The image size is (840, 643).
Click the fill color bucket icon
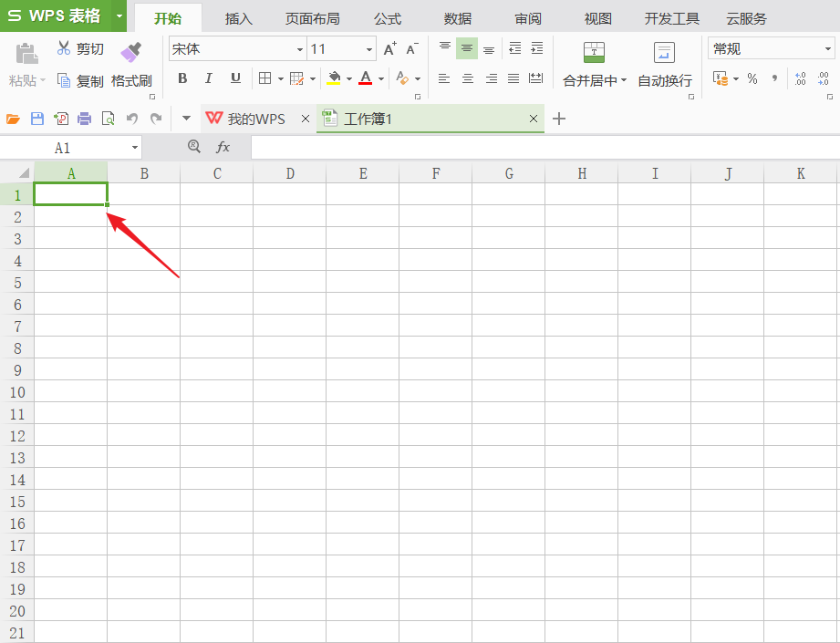tap(334, 78)
